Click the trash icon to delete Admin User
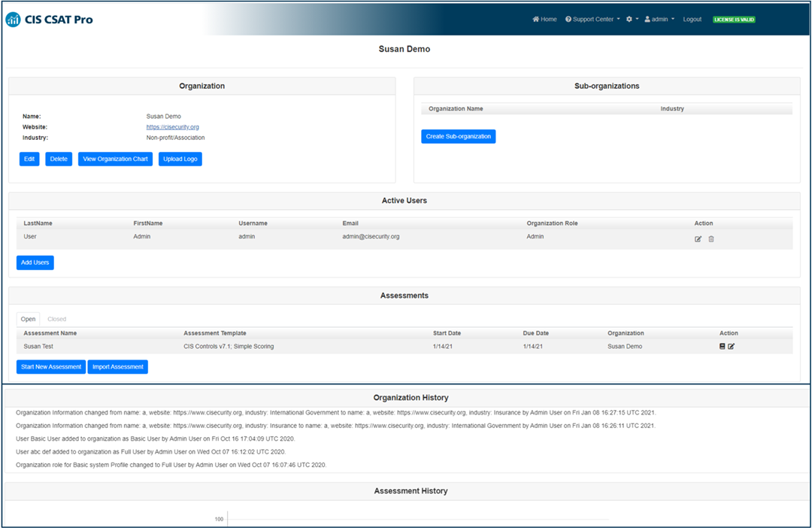812x528 pixels. [711, 238]
